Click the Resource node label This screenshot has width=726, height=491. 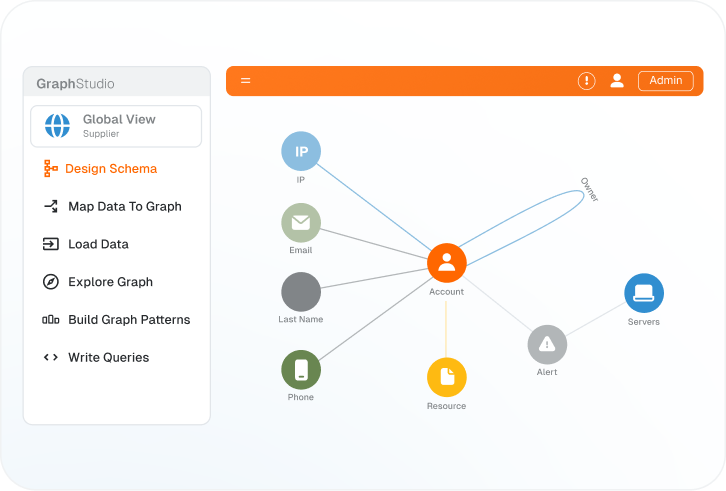pos(446,406)
